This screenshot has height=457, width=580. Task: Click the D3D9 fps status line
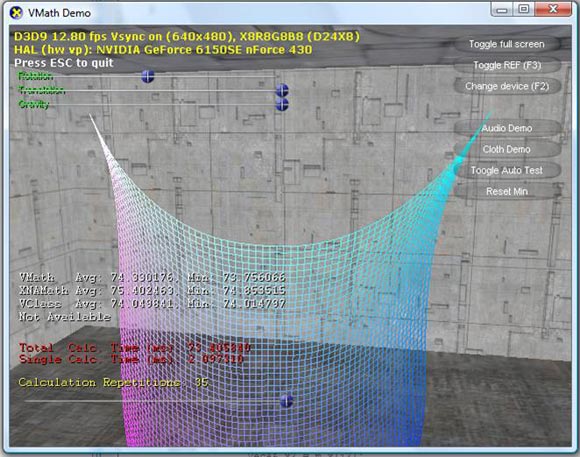click(187, 37)
